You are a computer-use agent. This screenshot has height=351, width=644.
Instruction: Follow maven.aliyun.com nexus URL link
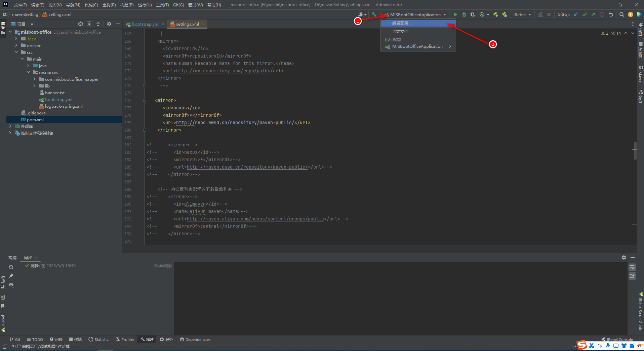255,219
